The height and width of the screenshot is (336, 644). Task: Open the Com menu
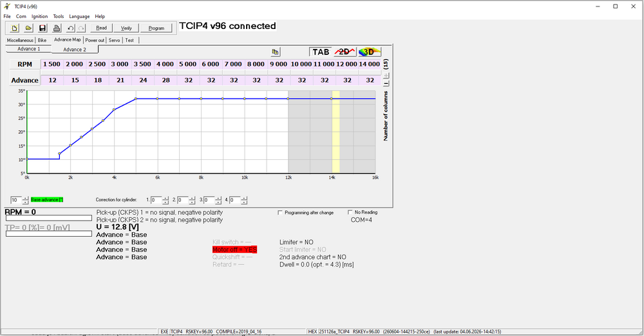[21, 17]
